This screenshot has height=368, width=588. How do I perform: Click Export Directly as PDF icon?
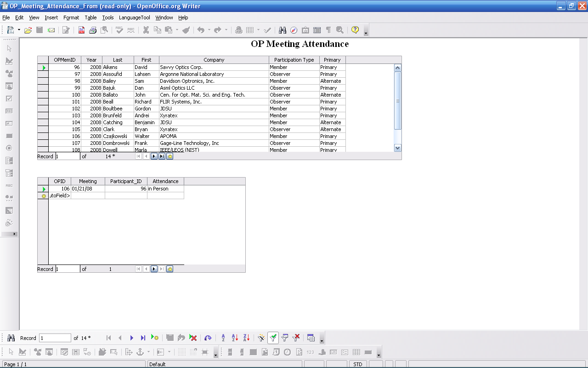click(81, 30)
